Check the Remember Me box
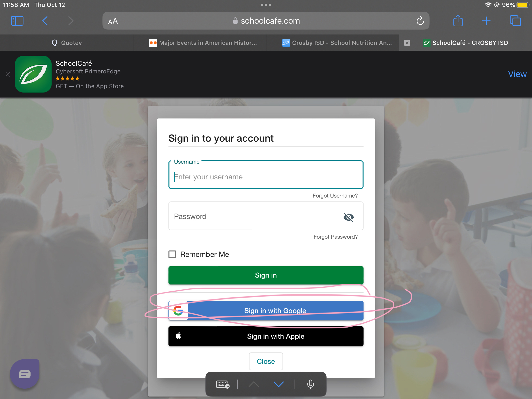The width and height of the screenshot is (532, 399). click(x=172, y=254)
